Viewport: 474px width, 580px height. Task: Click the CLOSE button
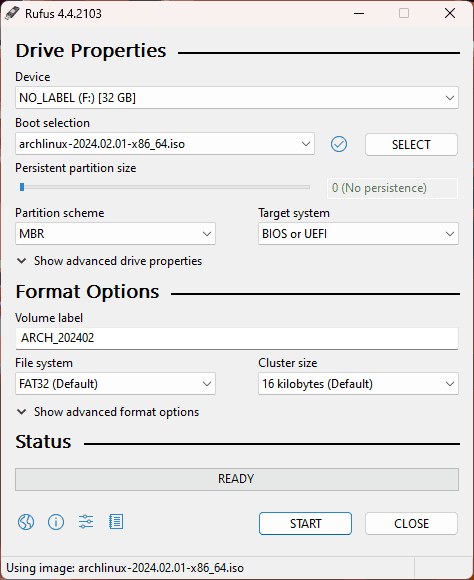coord(411,523)
